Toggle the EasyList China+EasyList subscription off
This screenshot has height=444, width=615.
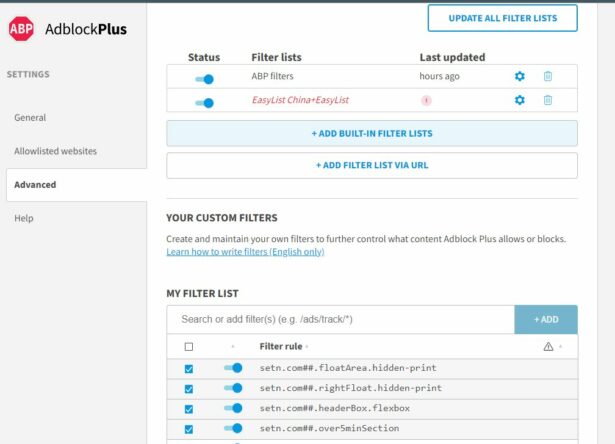pyautogui.click(x=204, y=101)
